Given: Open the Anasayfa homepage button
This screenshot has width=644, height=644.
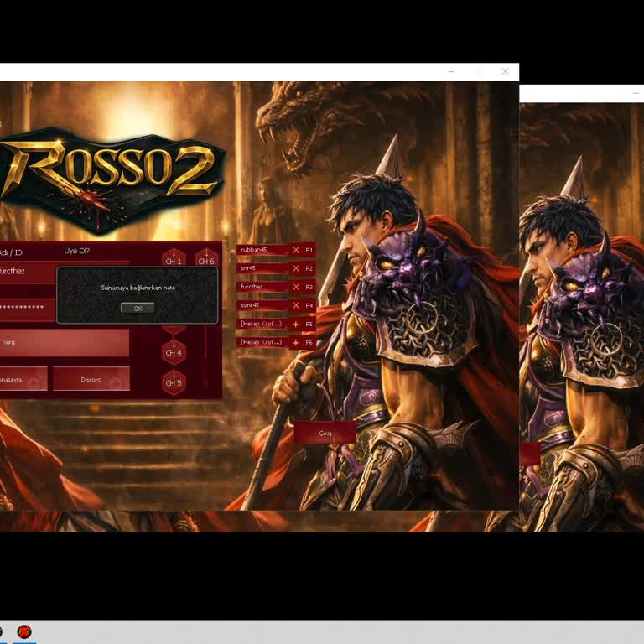Looking at the screenshot, I should (23, 379).
